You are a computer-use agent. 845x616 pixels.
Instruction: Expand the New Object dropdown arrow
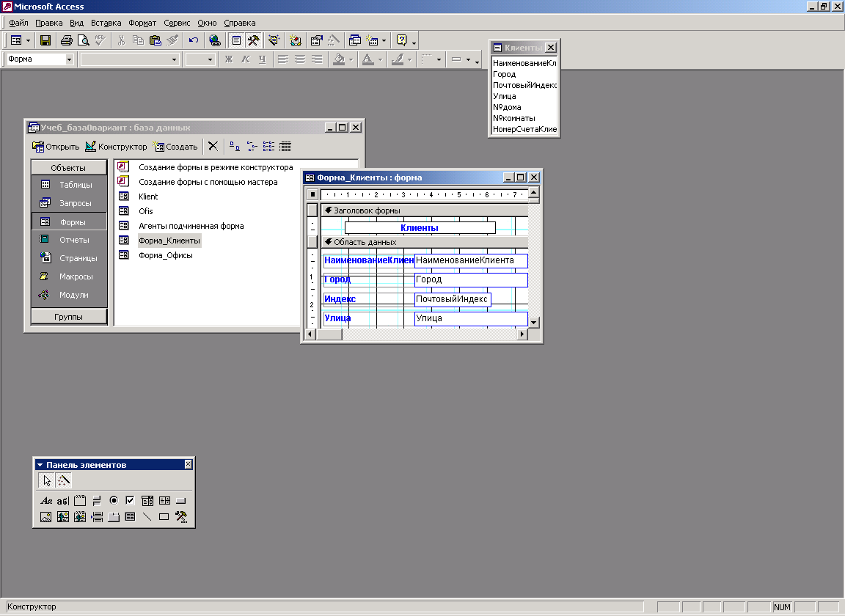pyautogui.click(x=384, y=40)
